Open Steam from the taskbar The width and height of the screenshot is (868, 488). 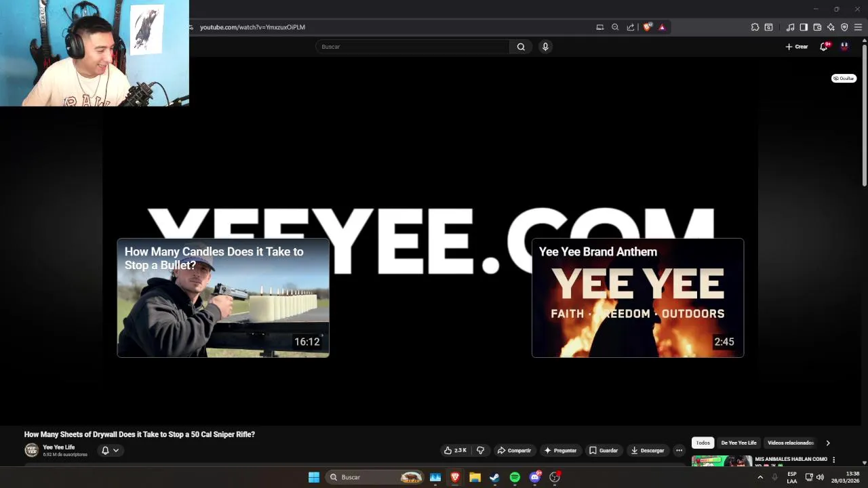(494, 477)
